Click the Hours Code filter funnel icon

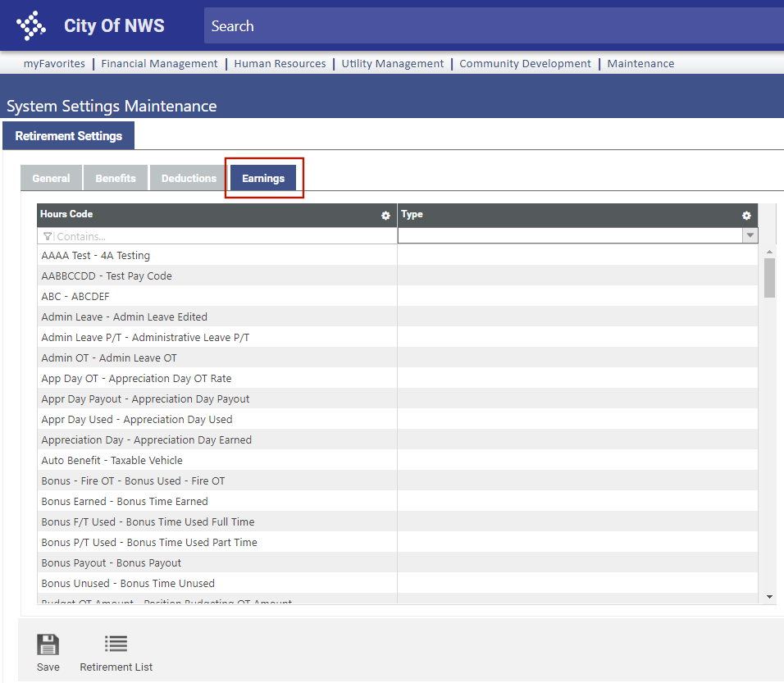pos(48,236)
